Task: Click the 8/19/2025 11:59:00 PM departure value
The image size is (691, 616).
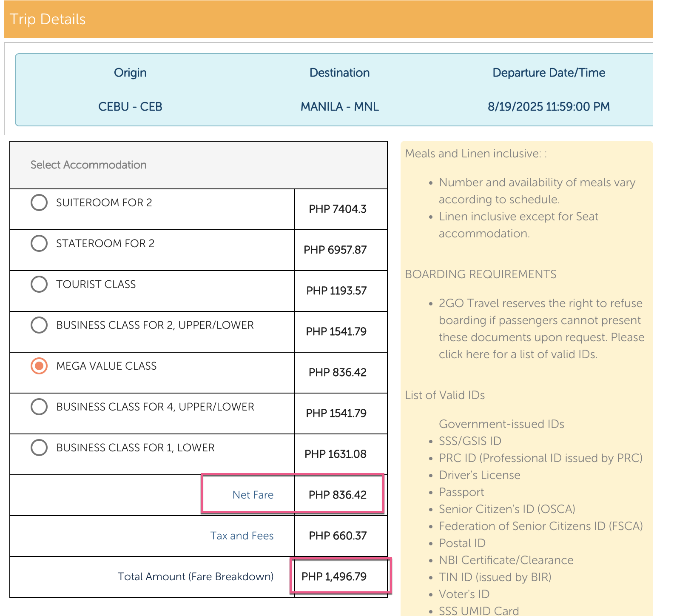Action: pyautogui.click(x=549, y=106)
